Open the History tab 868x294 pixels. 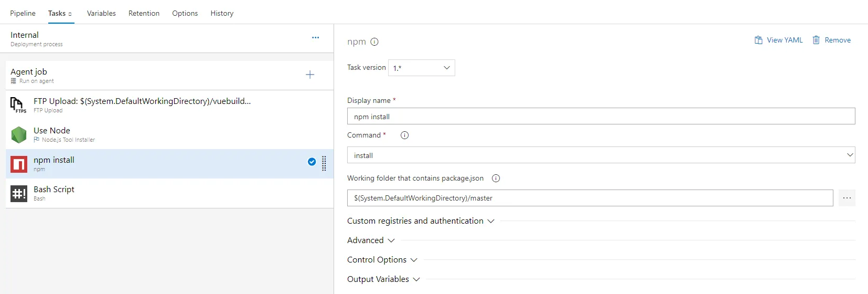222,13
